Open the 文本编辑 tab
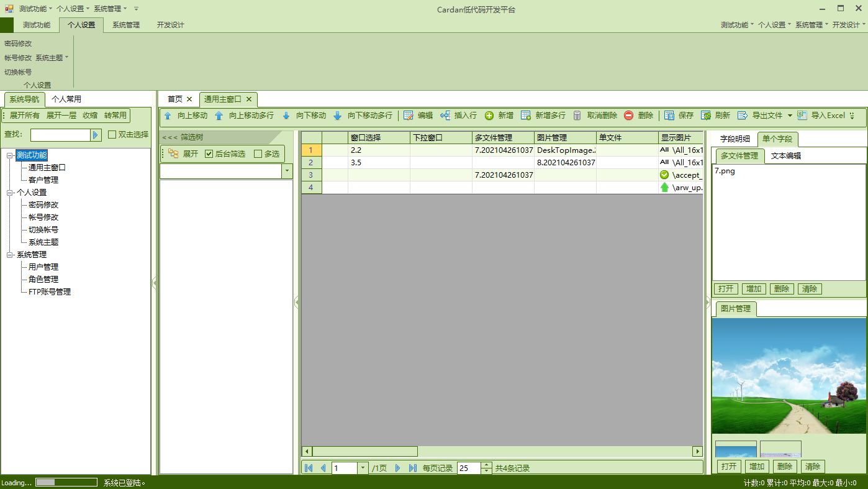This screenshot has height=489, width=868. (786, 156)
